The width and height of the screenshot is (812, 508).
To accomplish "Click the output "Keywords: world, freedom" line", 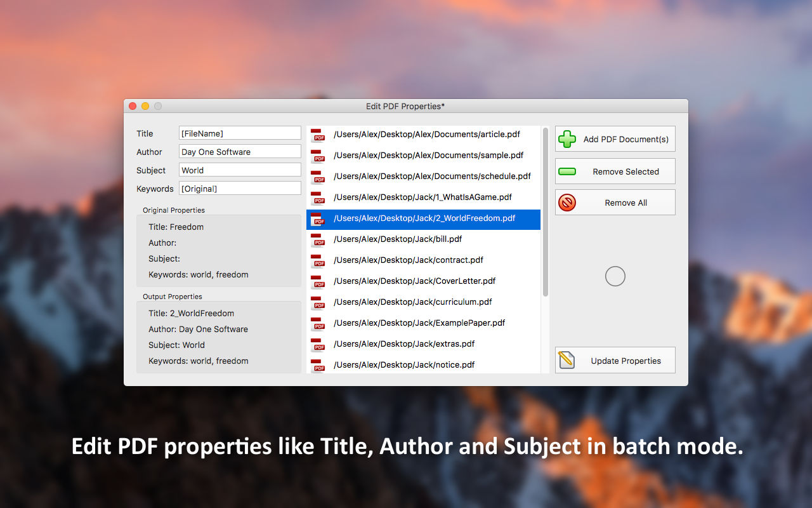I will click(x=199, y=361).
